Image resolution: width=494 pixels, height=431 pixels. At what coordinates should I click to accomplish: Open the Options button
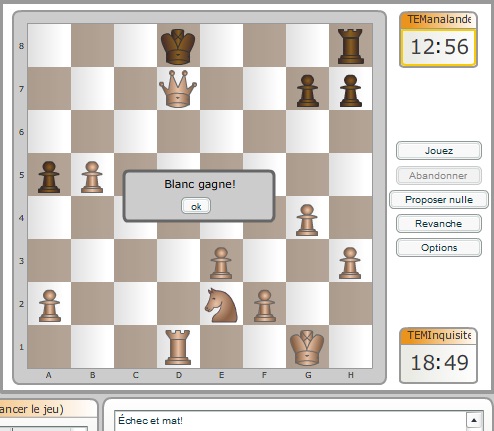[x=439, y=248]
